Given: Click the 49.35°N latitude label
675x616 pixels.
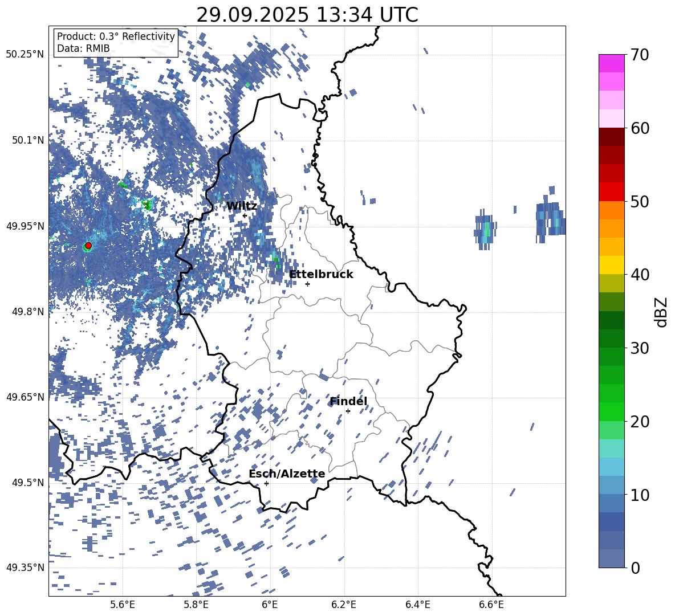Looking at the screenshot, I should (25, 568).
